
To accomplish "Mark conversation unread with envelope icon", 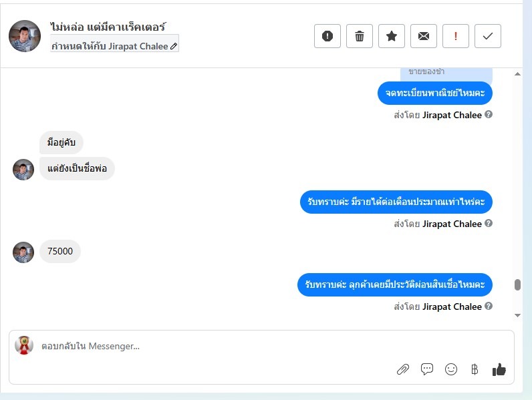I will tap(424, 36).
